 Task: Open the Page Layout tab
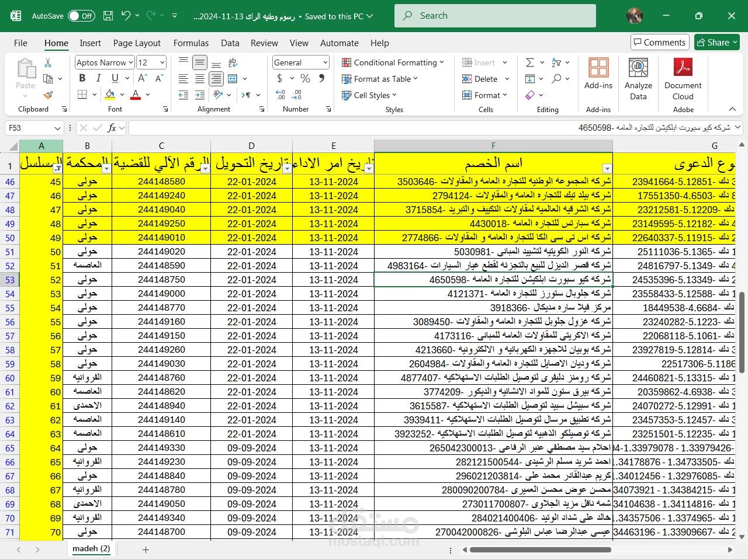click(137, 43)
